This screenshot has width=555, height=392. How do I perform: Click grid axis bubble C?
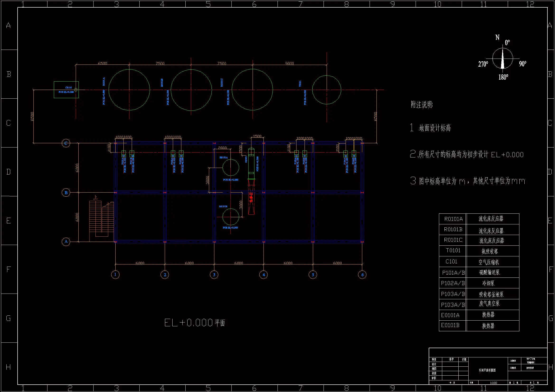tap(66, 143)
